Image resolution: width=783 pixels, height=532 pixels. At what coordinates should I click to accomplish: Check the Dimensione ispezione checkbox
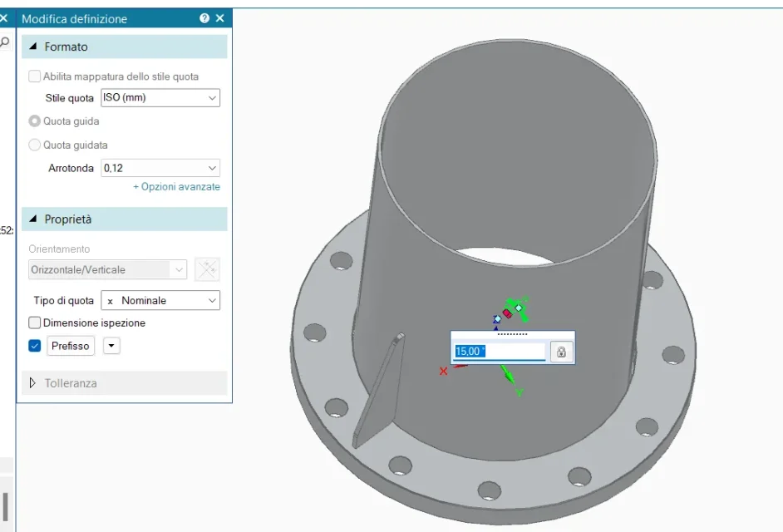coord(35,323)
